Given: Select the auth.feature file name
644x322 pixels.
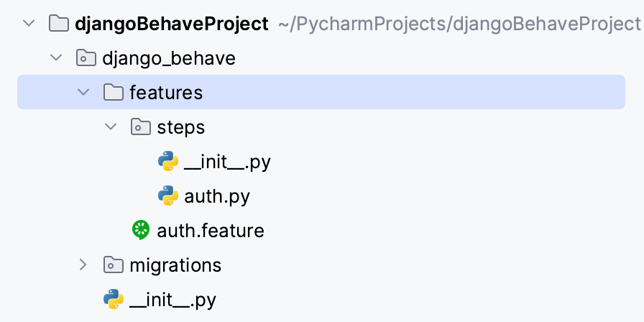Looking at the screenshot, I should point(210,231).
